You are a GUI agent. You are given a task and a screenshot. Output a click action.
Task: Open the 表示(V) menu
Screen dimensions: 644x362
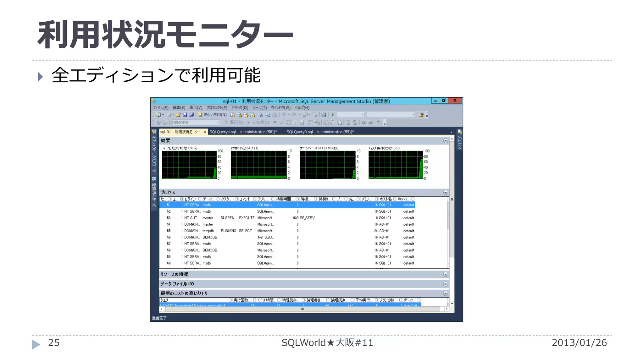(x=196, y=107)
